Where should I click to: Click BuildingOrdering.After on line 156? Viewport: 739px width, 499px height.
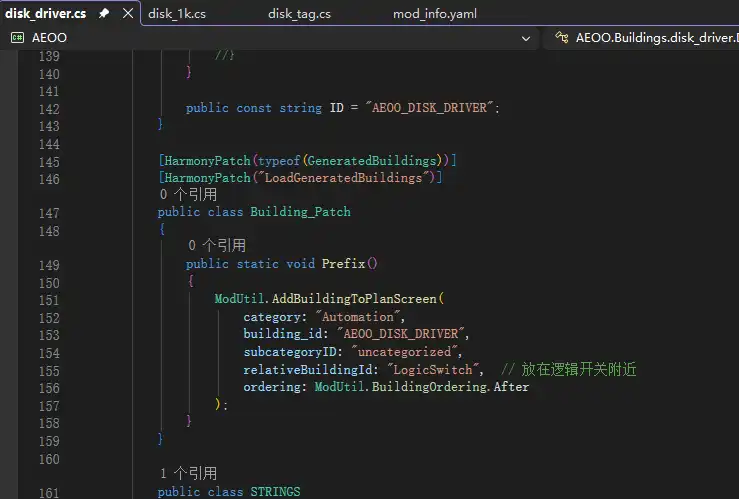pyautogui.click(x=450, y=387)
